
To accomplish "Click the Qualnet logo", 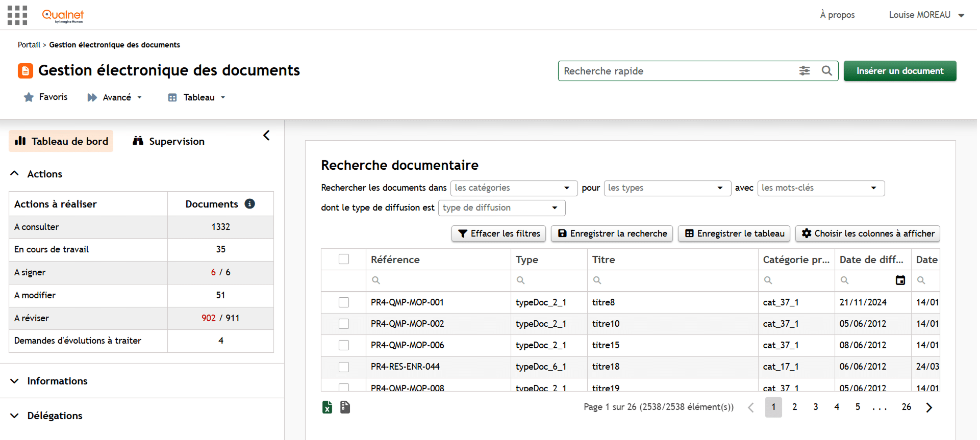I will pyautogui.click(x=63, y=16).
